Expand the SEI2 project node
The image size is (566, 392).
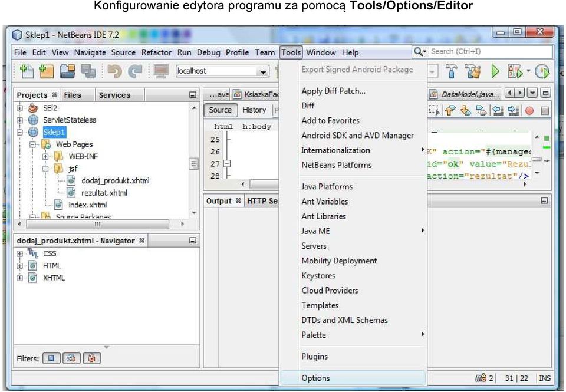click(x=20, y=108)
